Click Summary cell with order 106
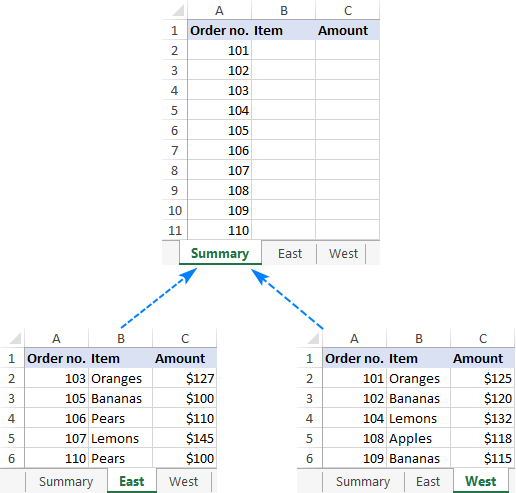Screen dimensions: 516x493 point(220,150)
